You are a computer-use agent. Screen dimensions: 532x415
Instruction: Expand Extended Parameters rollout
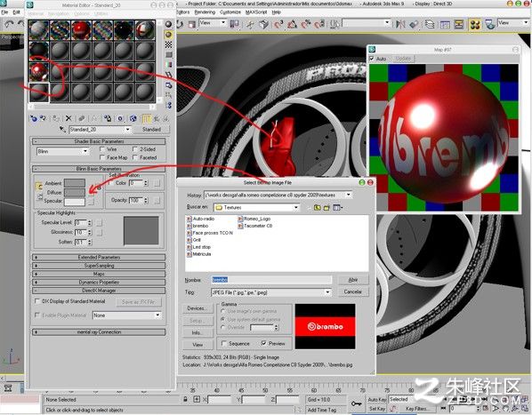99,257
